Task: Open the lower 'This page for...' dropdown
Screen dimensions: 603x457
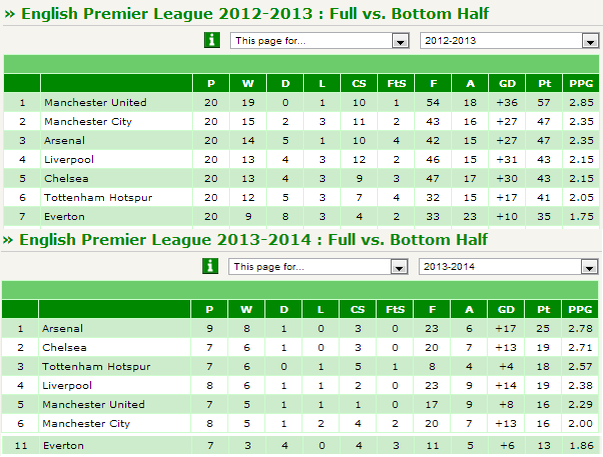Action: [x=318, y=267]
